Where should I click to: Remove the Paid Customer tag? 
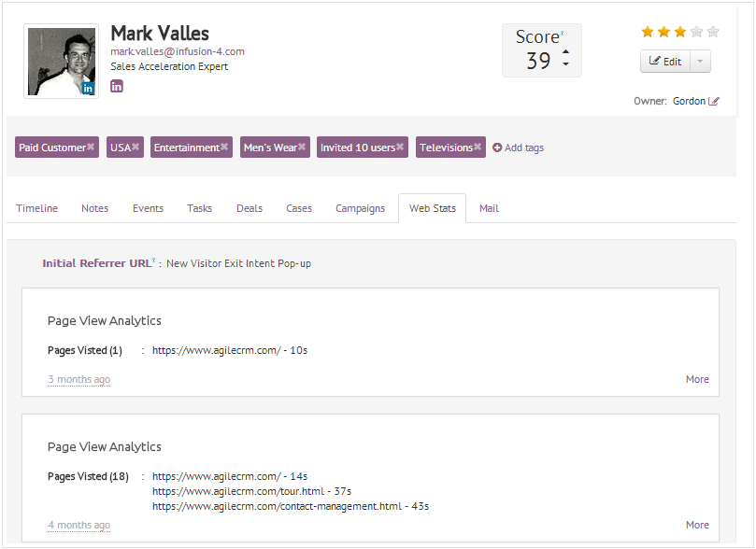click(92, 147)
